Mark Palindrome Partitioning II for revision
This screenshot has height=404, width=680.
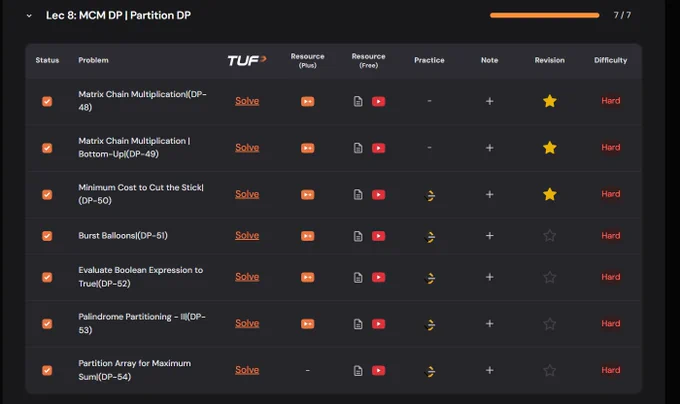[x=549, y=324]
